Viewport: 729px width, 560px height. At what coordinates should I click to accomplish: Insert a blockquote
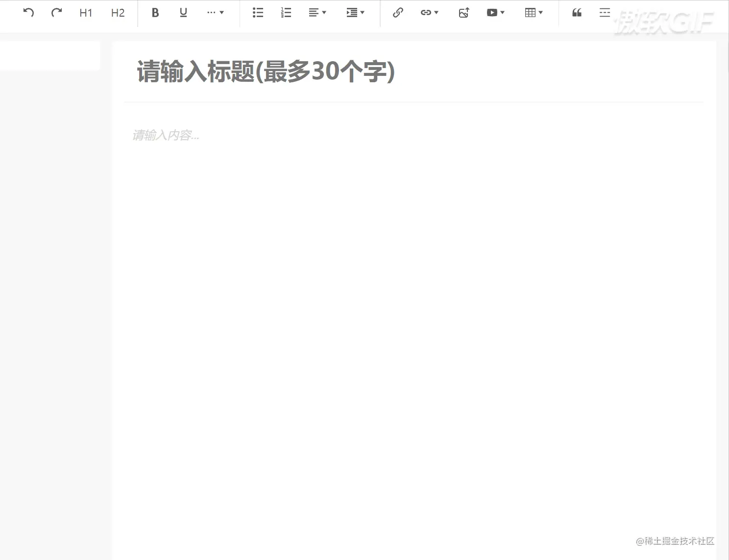[x=576, y=13]
